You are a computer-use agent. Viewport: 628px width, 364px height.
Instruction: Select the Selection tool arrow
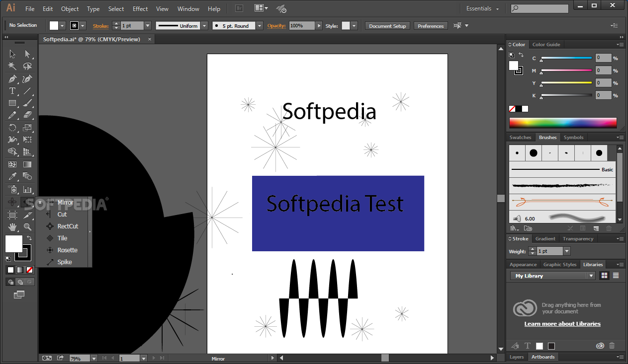[x=12, y=54]
